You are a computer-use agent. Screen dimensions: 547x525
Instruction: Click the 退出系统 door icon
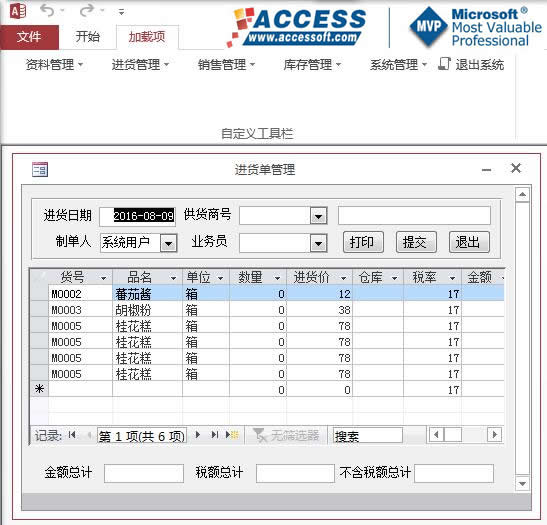444,64
